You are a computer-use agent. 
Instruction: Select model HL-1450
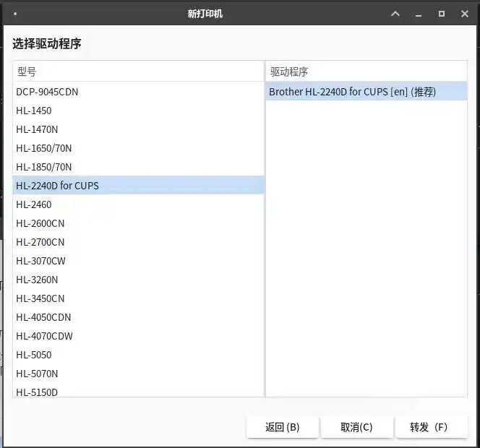click(x=138, y=111)
